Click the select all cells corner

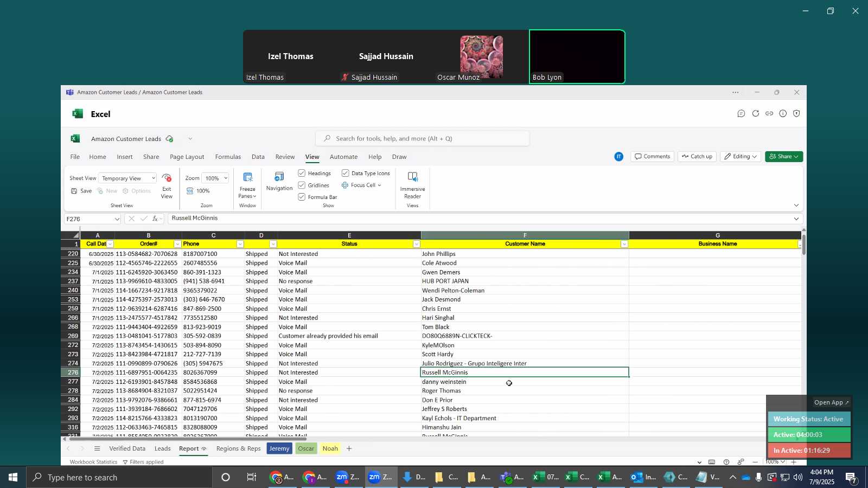[x=71, y=235]
